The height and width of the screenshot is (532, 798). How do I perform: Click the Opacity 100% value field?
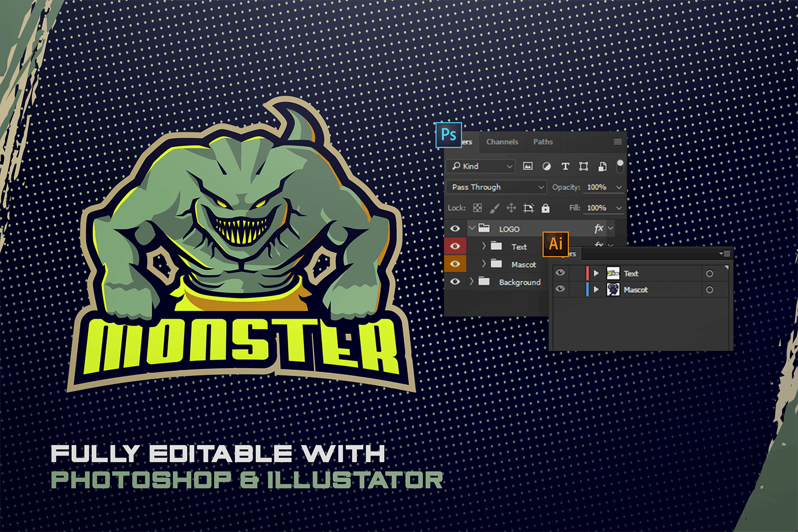597,187
